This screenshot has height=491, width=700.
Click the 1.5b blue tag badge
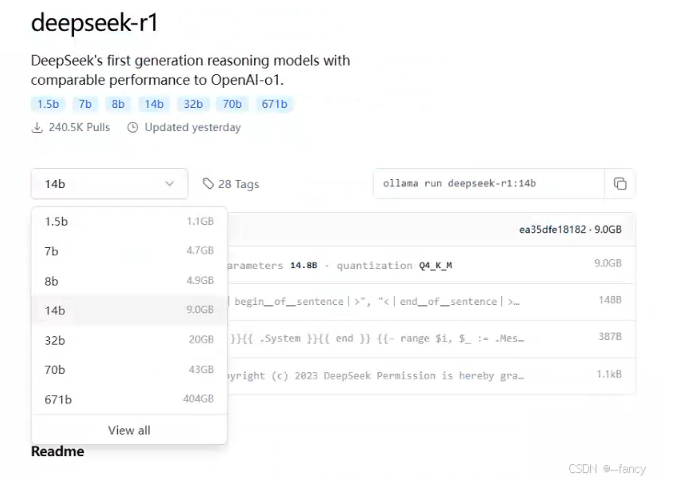[48, 104]
